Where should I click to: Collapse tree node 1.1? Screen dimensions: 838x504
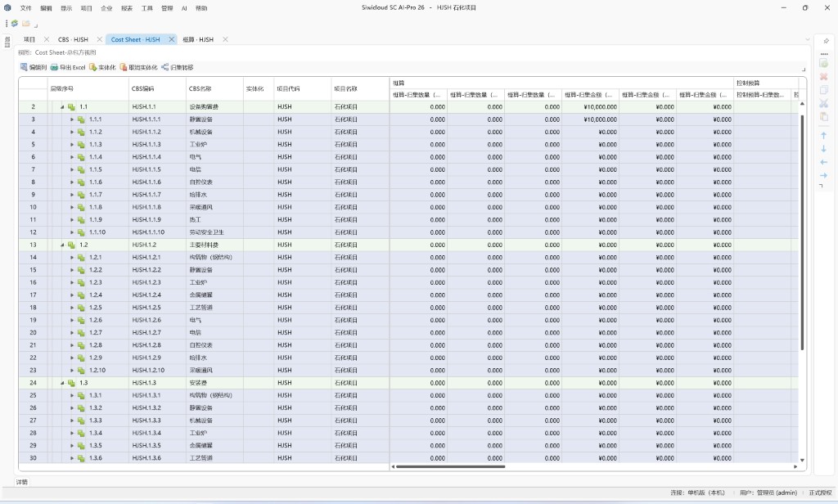point(62,107)
